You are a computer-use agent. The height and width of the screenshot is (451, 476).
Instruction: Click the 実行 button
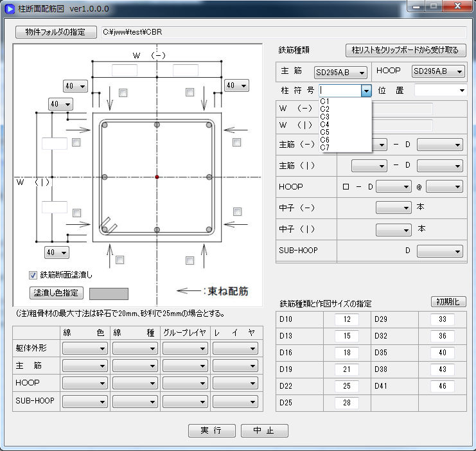(211, 430)
